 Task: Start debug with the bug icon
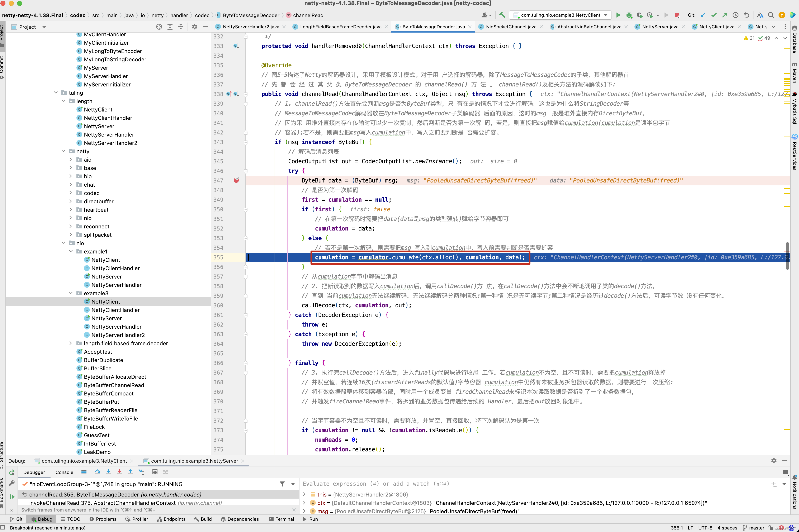[x=629, y=15]
